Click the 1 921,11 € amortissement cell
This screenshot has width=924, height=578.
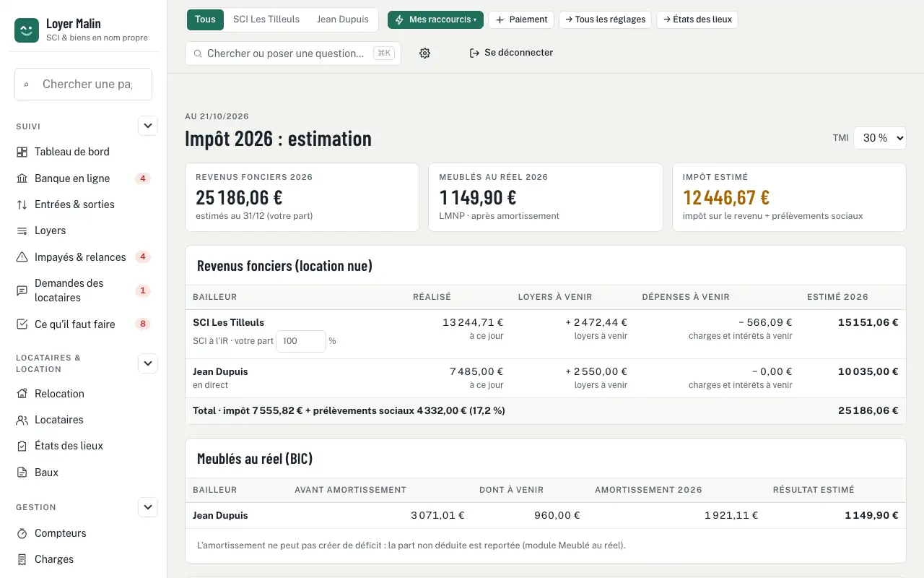click(x=731, y=515)
